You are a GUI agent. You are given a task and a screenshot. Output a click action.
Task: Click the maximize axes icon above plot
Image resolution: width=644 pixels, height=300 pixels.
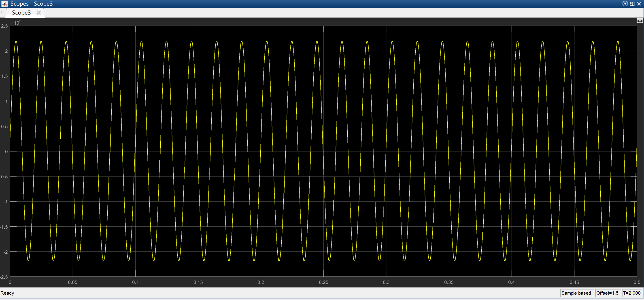640,21
